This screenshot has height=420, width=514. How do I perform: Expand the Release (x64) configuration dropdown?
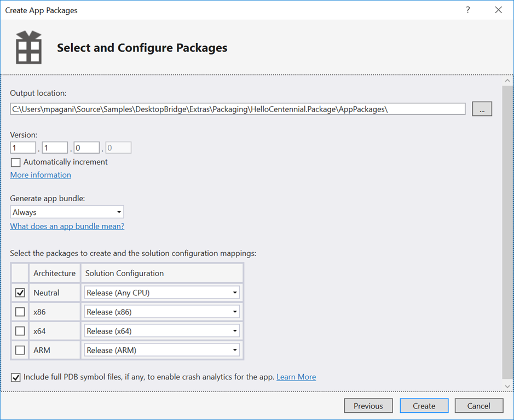click(162, 331)
